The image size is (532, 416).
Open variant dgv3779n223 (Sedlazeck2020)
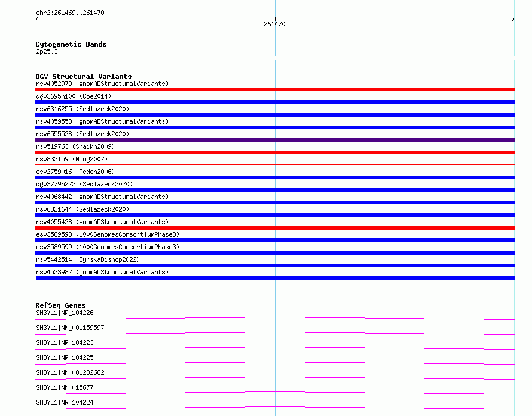click(84, 184)
